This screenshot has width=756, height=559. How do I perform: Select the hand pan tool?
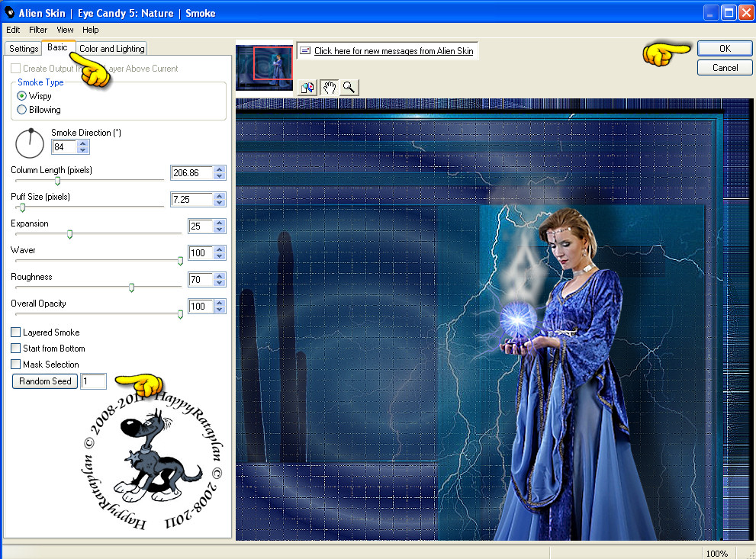(x=329, y=87)
